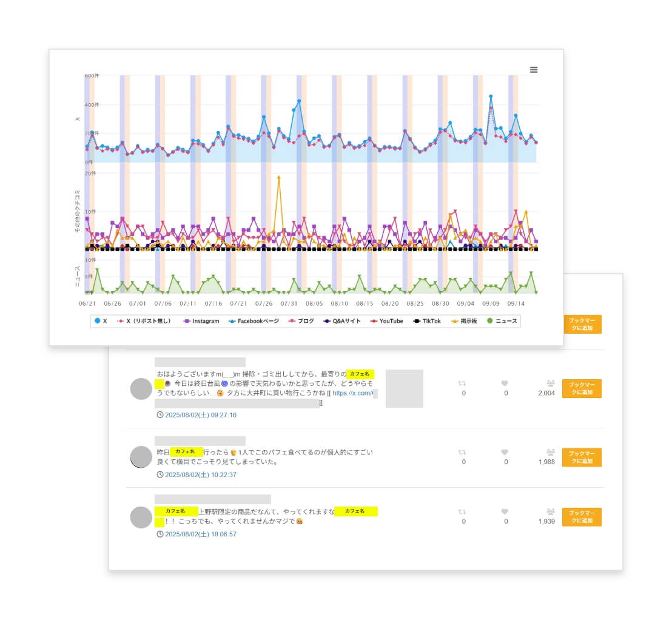Screen dimensions: 672x631
Task: Toggle the X series in chart legend
Action: 101,321
